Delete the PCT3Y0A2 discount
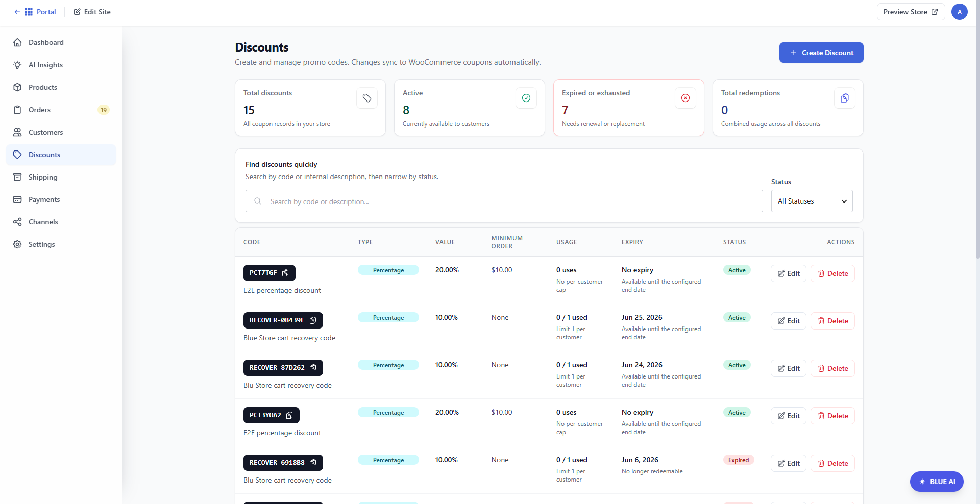Viewport: 980px width, 504px height. point(832,416)
